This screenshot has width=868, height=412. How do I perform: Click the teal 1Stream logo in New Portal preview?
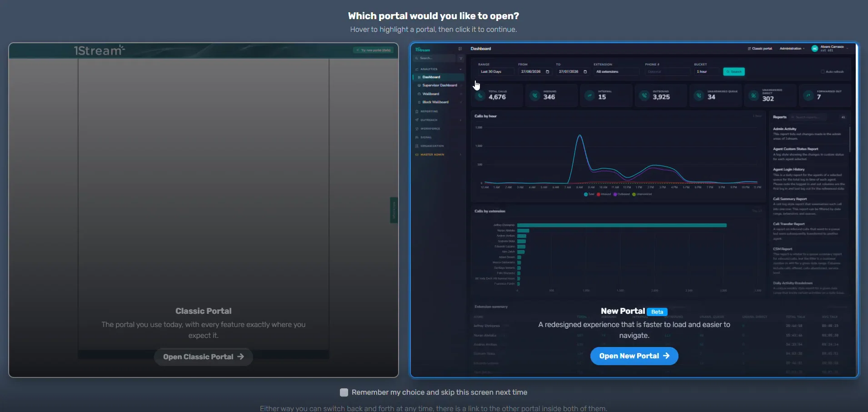click(x=423, y=50)
